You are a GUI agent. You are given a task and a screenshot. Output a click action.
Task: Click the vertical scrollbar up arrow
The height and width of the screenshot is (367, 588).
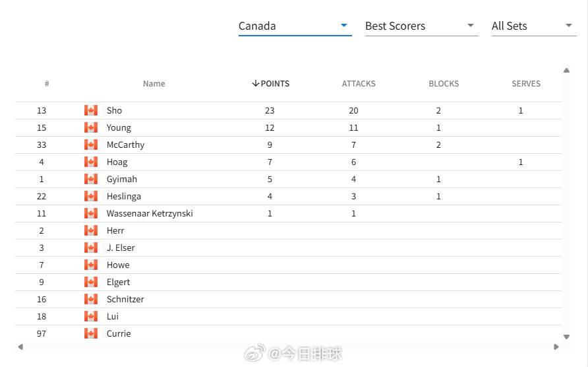[566, 70]
